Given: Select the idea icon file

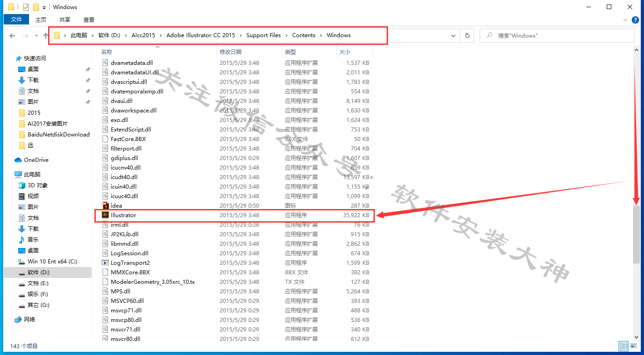Looking at the screenshot, I should [x=105, y=205].
